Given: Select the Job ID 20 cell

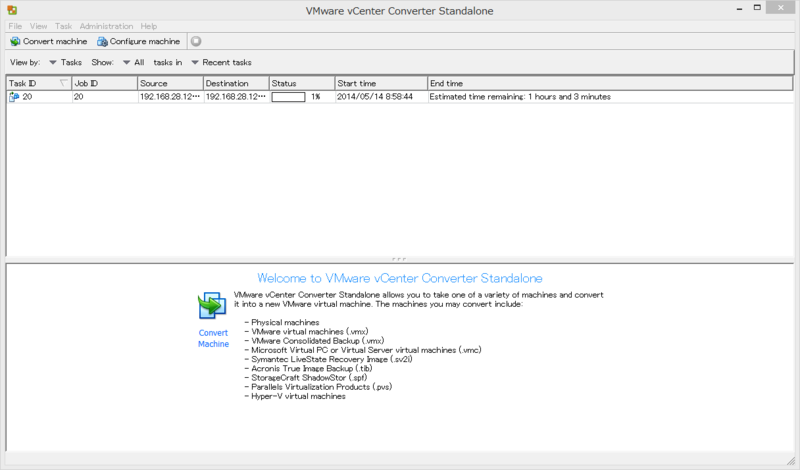Looking at the screenshot, I should tap(105, 97).
